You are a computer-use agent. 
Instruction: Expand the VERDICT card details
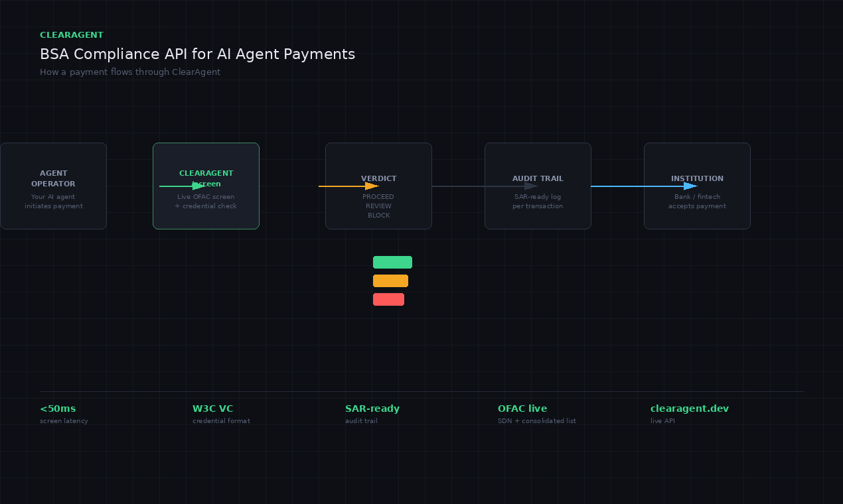(x=378, y=178)
